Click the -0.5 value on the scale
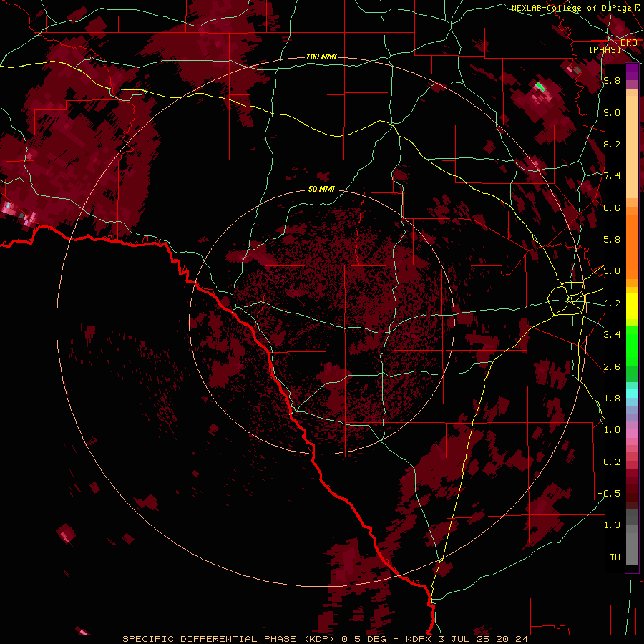The width and height of the screenshot is (644, 644). pyautogui.click(x=609, y=493)
